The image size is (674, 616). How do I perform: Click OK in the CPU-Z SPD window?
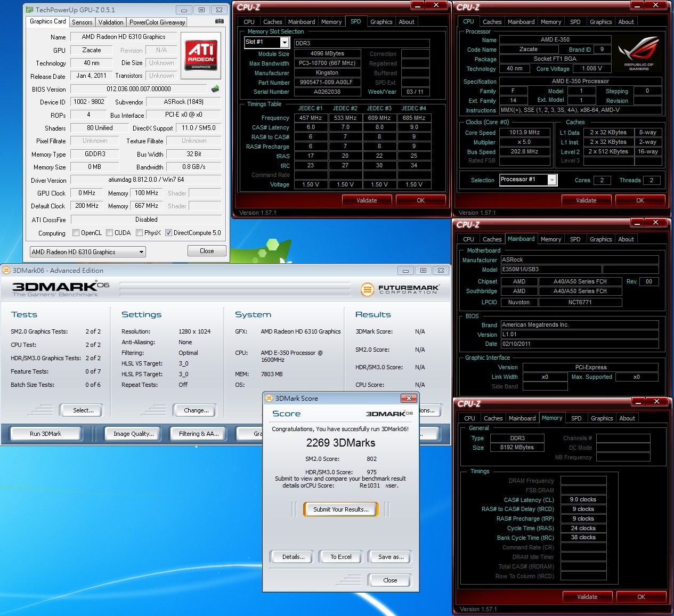click(x=421, y=200)
